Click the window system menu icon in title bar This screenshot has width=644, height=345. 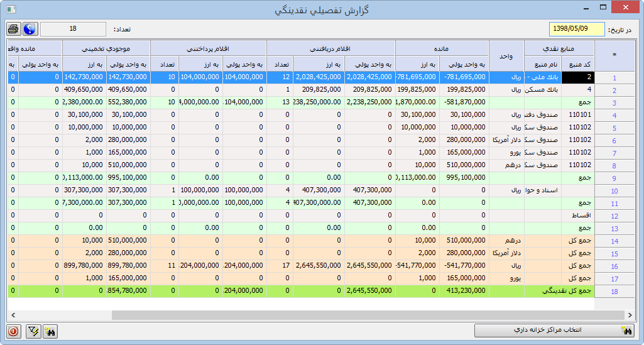(x=8, y=8)
